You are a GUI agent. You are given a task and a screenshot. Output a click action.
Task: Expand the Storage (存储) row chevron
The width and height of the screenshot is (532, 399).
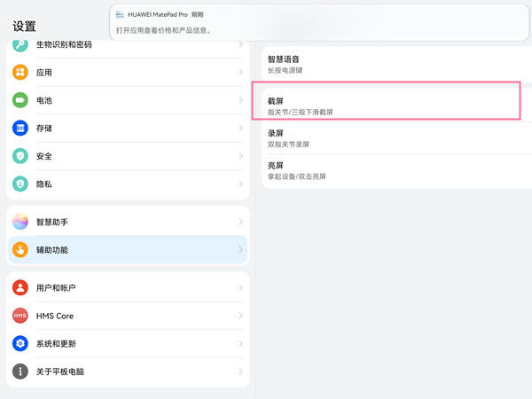coord(240,128)
